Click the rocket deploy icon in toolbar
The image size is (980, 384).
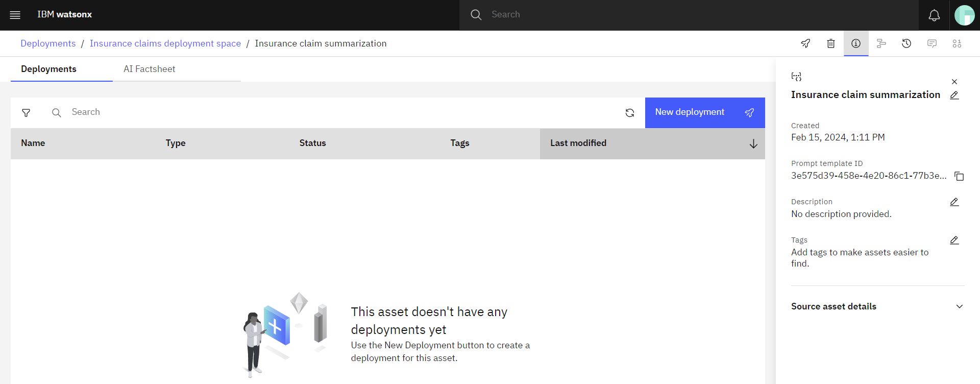(805, 43)
